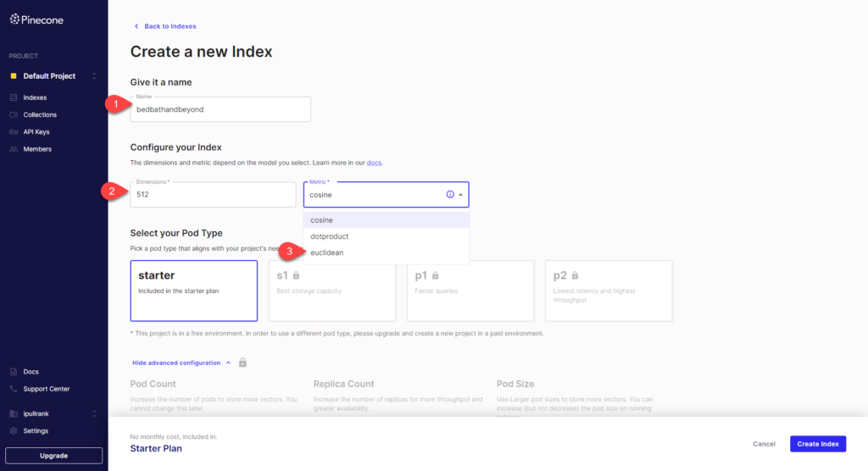Click the yellow Default Project square icon

tap(14, 76)
